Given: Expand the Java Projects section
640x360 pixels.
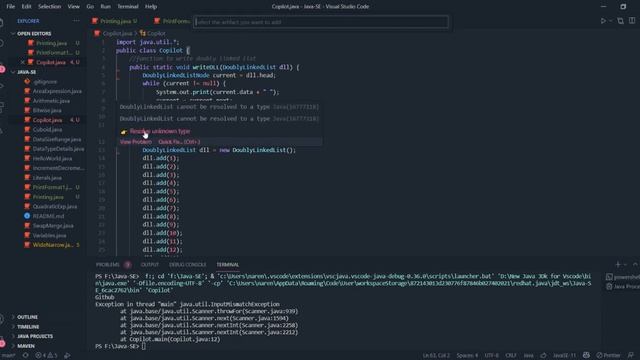Looking at the screenshot, I should (x=35, y=336).
